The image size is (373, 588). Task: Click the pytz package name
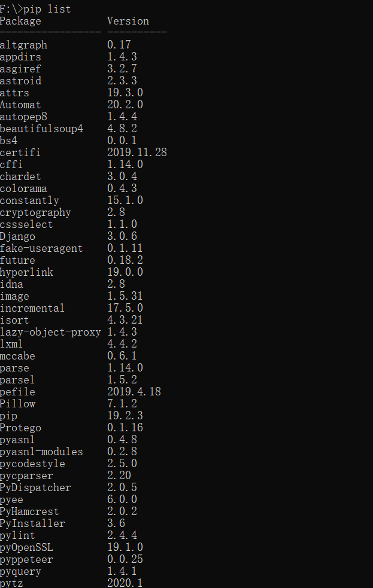tap(11, 583)
